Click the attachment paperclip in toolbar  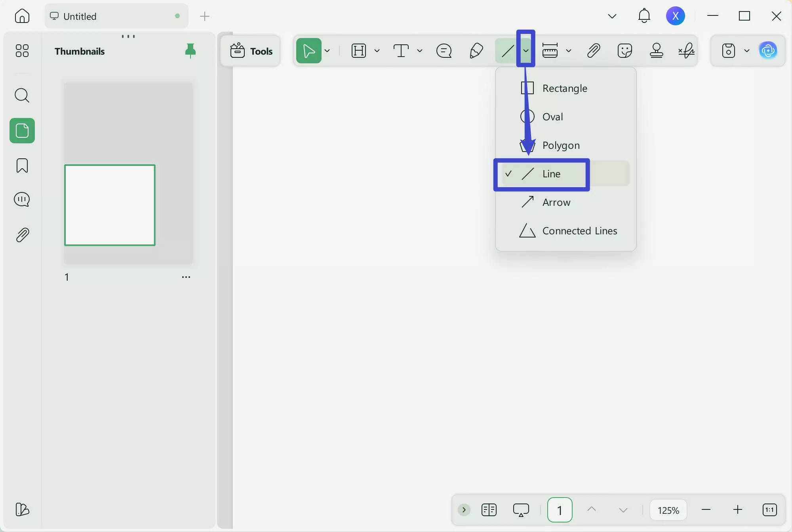click(593, 51)
